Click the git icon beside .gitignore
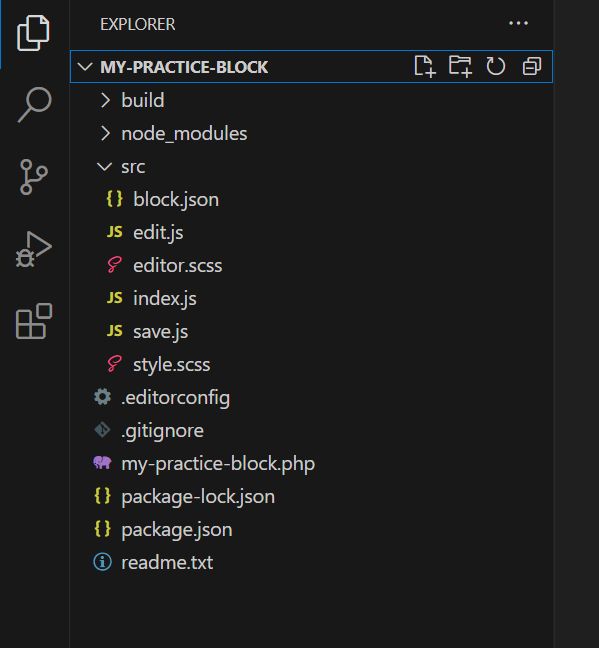Screen dimensions: 599x648 (x=102, y=430)
